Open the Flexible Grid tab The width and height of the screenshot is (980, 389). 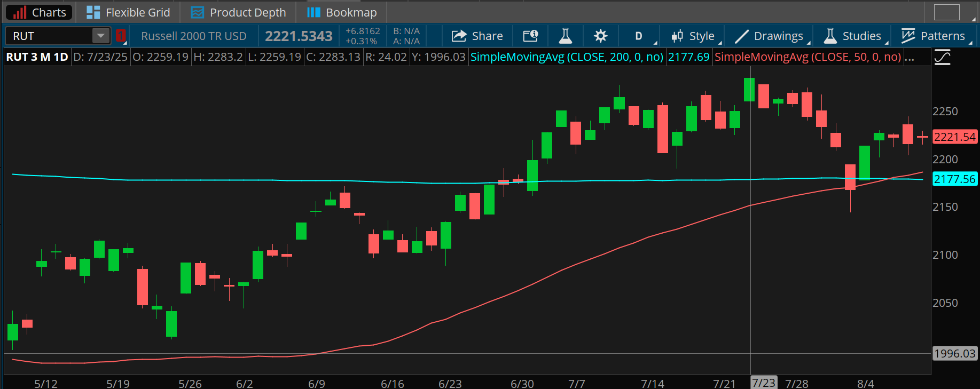pyautogui.click(x=128, y=12)
